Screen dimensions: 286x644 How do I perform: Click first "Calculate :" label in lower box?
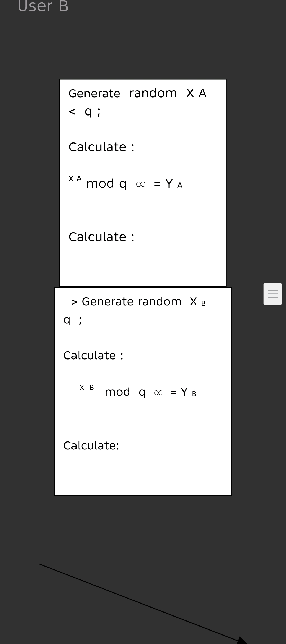coord(93,356)
